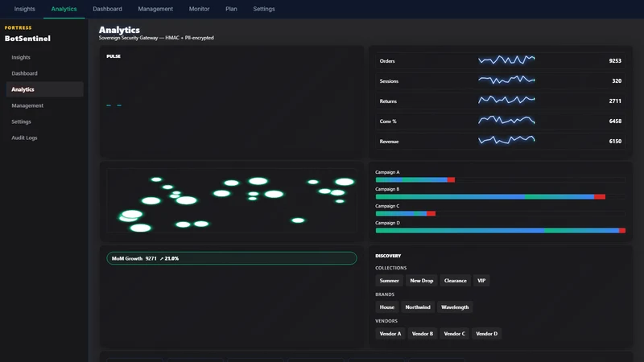Viewport: 644px width, 362px height.
Task: Select the Returns metric row
Action: tap(500, 101)
